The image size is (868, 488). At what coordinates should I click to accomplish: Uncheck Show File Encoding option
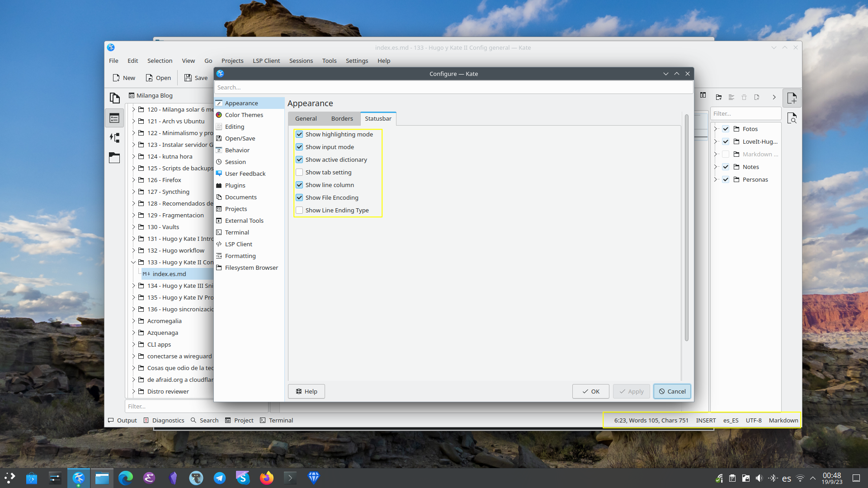pyautogui.click(x=299, y=197)
